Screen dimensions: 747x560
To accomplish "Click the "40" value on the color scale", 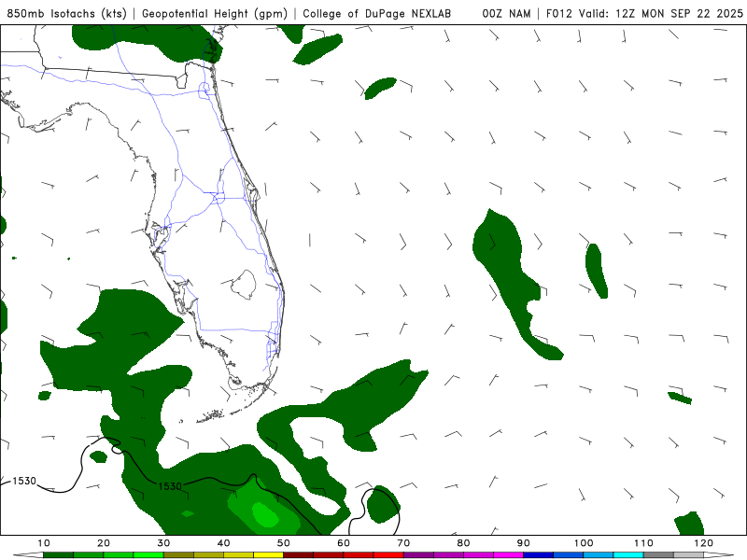I will (x=223, y=543).
